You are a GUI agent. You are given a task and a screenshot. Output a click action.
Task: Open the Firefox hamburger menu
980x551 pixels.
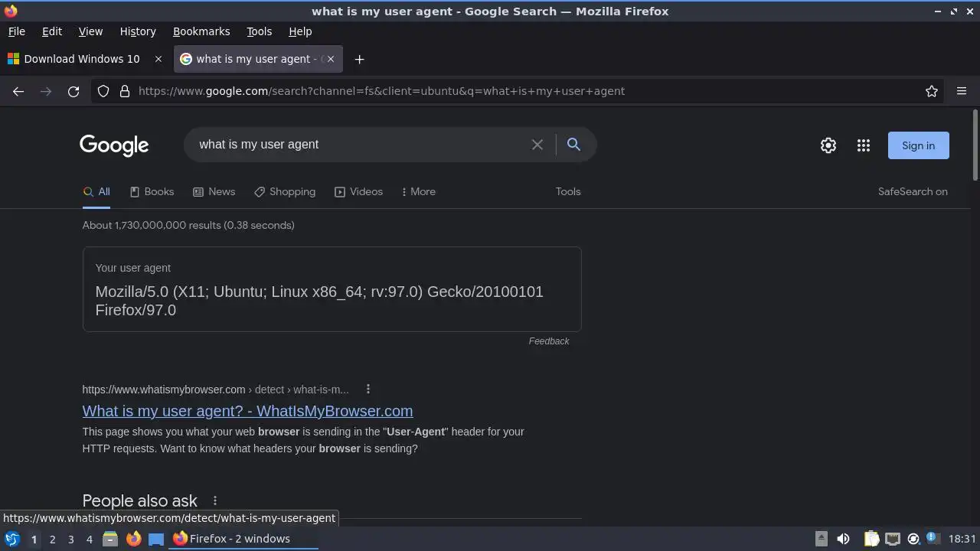[962, 91]
